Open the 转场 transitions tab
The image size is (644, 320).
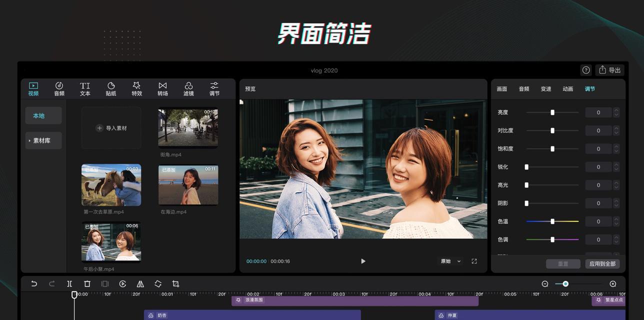162,89
